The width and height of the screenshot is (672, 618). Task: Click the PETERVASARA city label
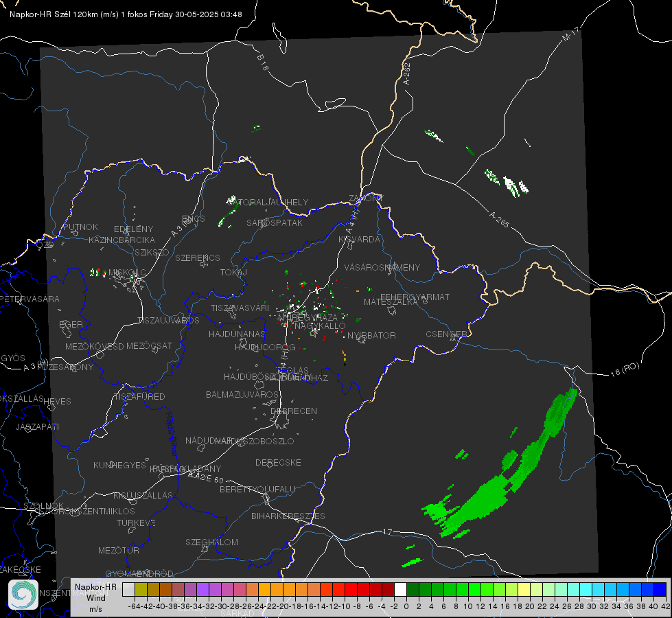30,299
